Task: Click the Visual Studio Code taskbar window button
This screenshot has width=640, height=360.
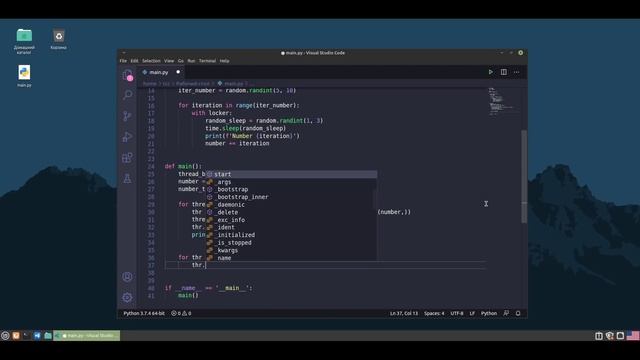Action: [x=87, y=336]
